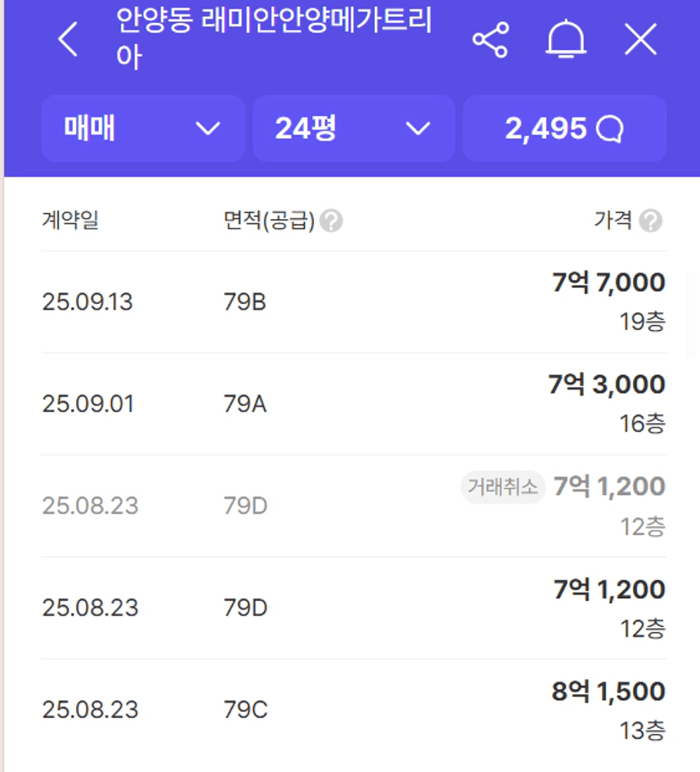The image size is (700, 772).
Task: Open the 7억 7,000 price entry
Action: [609, 283]
